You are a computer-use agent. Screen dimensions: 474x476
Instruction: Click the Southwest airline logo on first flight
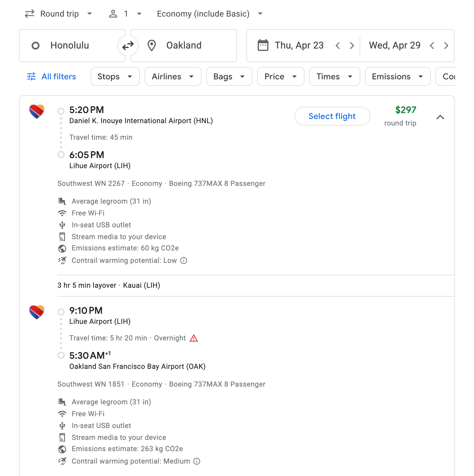37,112
